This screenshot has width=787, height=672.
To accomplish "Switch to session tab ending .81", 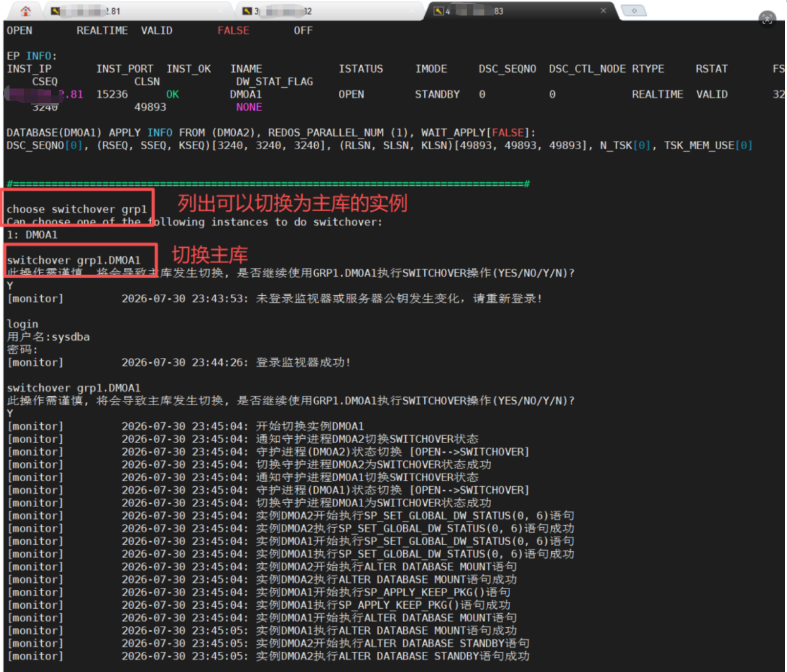I will coord(137,11).
